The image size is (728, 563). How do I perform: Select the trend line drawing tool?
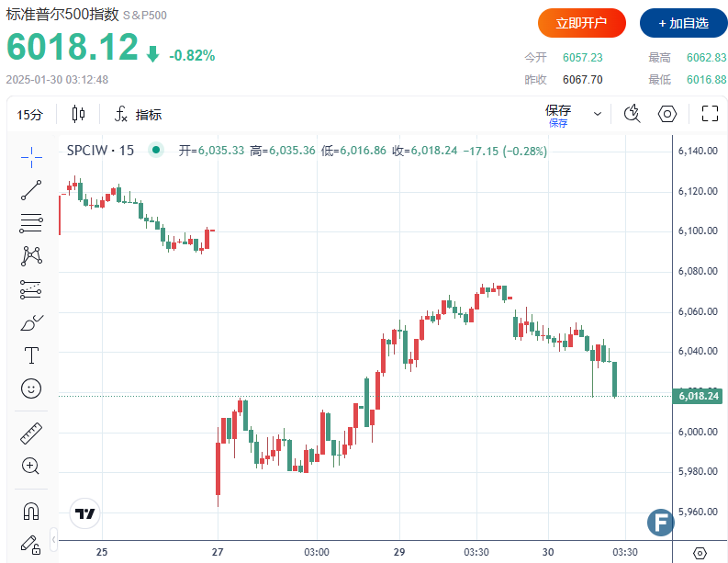coord(31,190)
